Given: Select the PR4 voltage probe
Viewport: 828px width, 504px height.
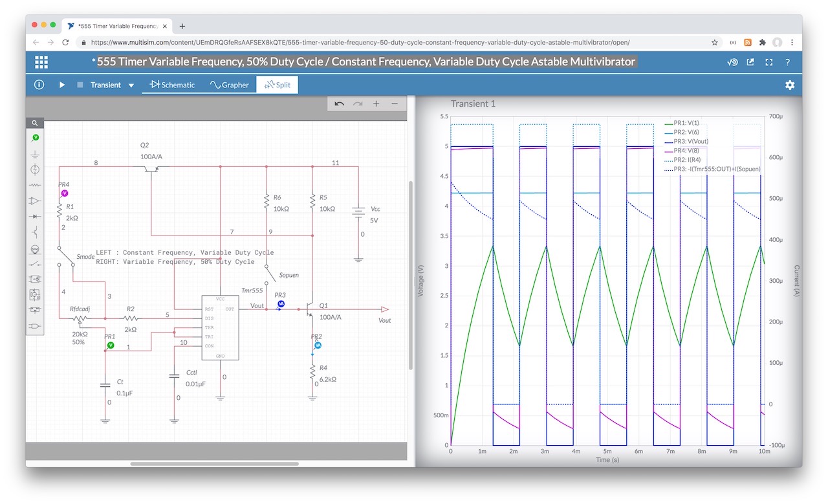Looking at the screenshot, I should point(64,193).
